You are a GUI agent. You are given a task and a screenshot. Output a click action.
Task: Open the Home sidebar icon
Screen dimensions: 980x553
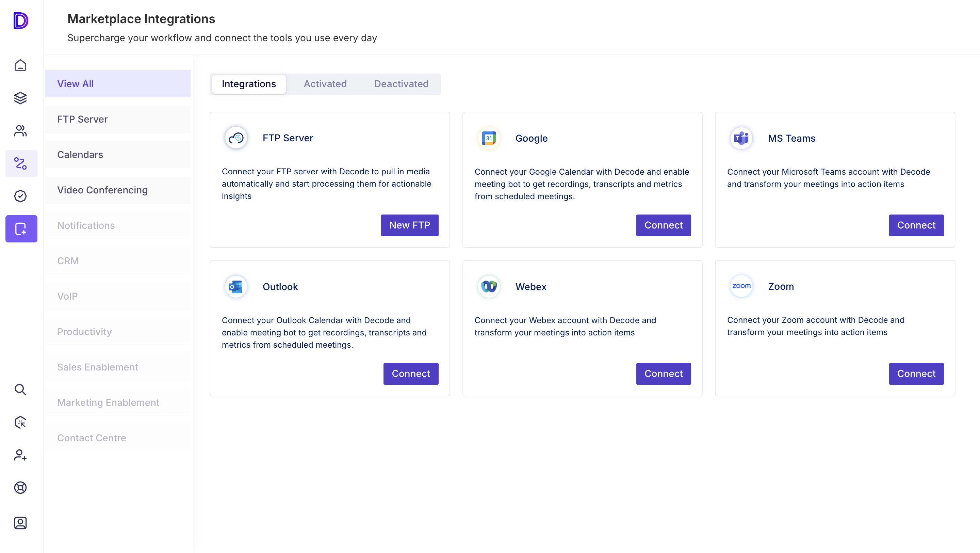coord(20,65)
